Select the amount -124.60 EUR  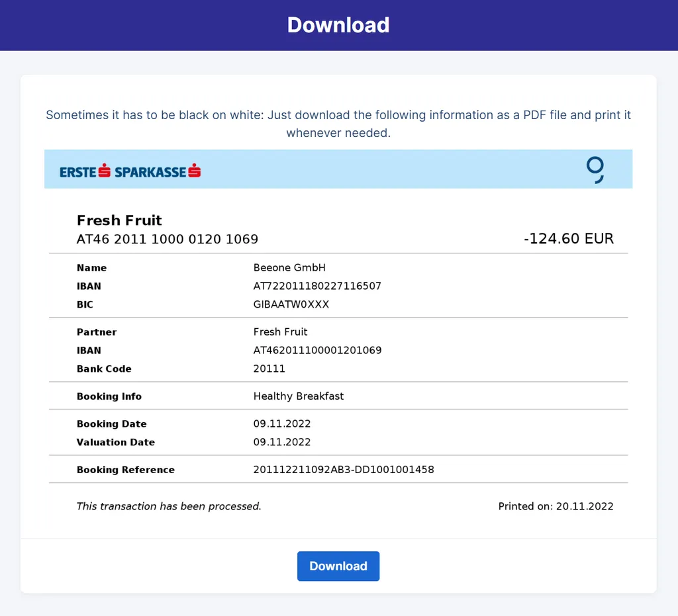click(569, 238)
